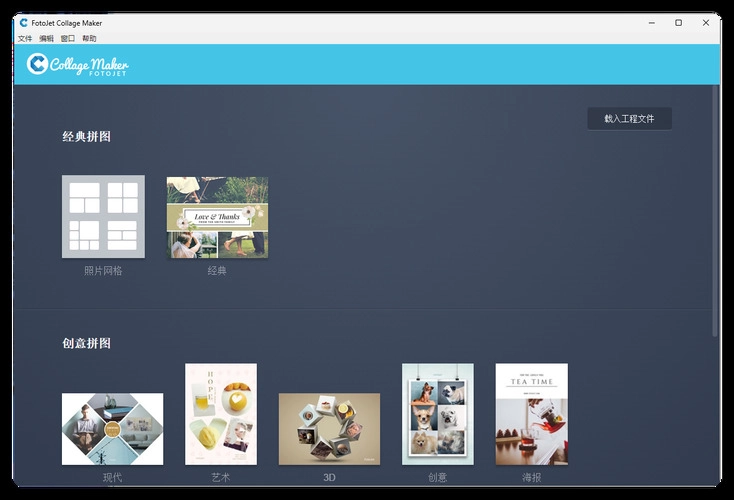Select the 3D photo ring collage thumbnail
Screen dimensions: 734x500
point(329,428)
